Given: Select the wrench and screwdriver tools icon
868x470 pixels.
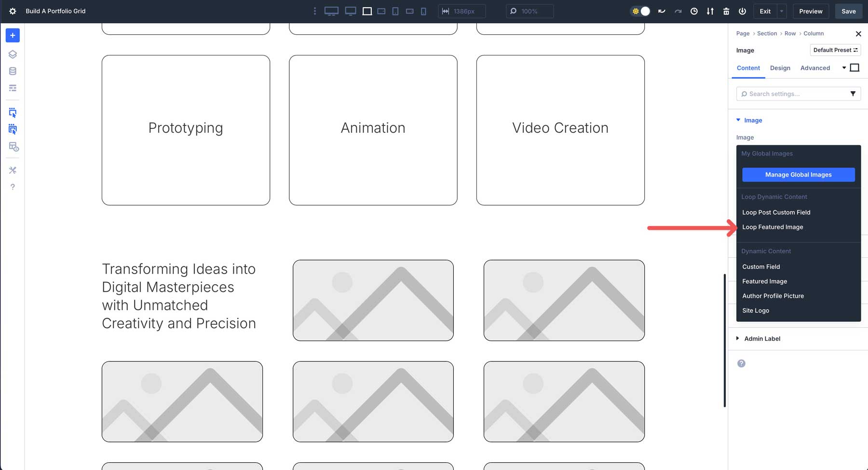Looking at the screenshot, I should [x=13, y=170].
